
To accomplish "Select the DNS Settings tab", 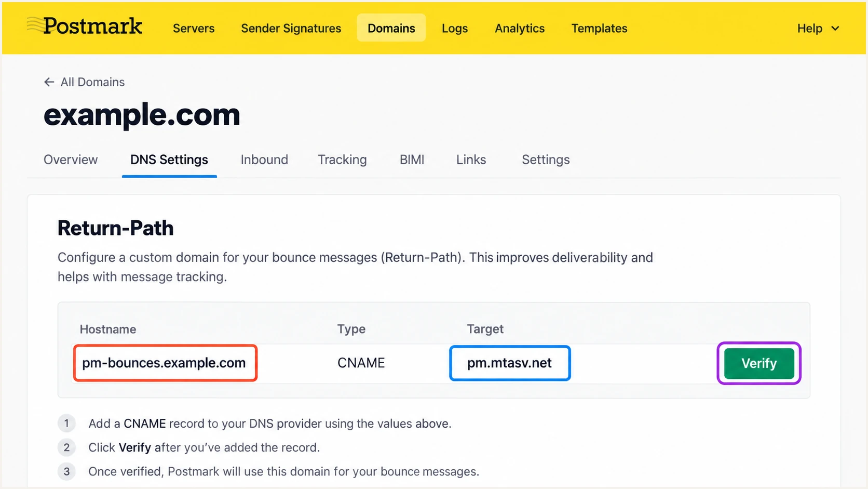I will (169, 160).
